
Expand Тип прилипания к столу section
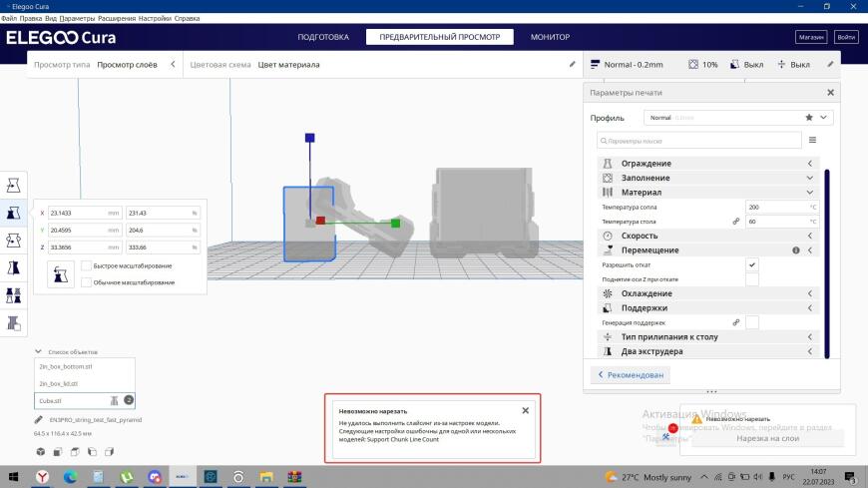coord(708,336)
